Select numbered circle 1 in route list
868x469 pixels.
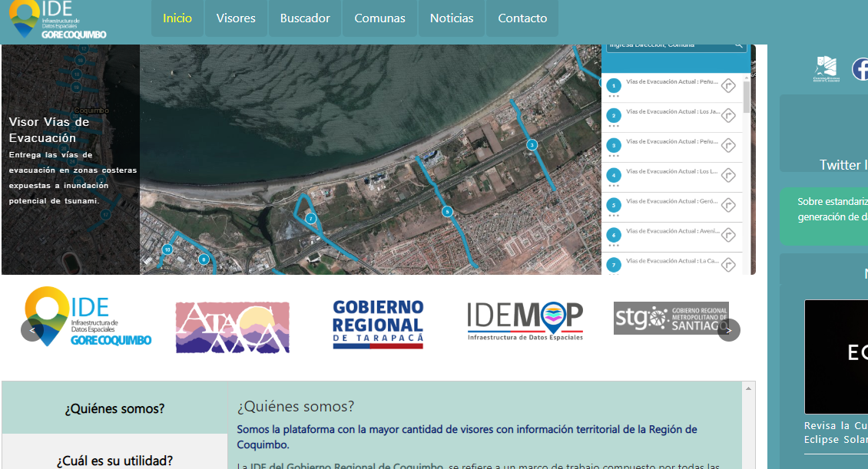613,86
